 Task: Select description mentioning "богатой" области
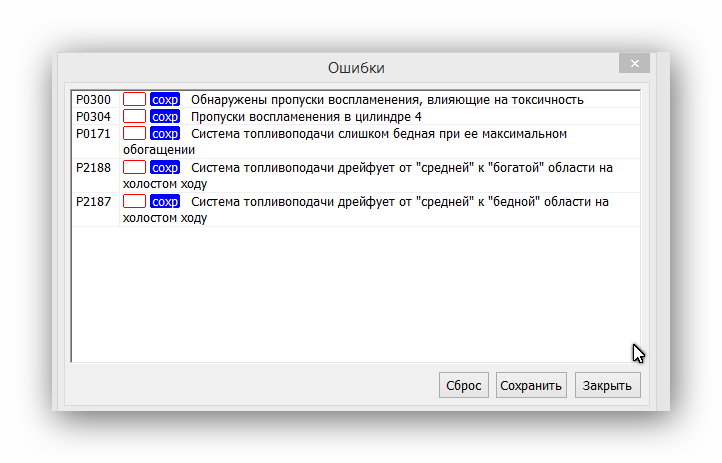click(367, 175)
